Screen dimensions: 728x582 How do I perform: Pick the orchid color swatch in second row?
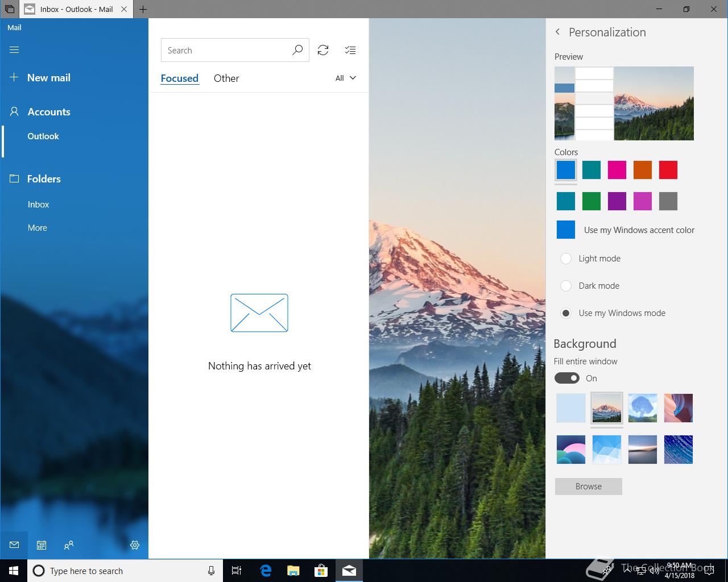643,201
